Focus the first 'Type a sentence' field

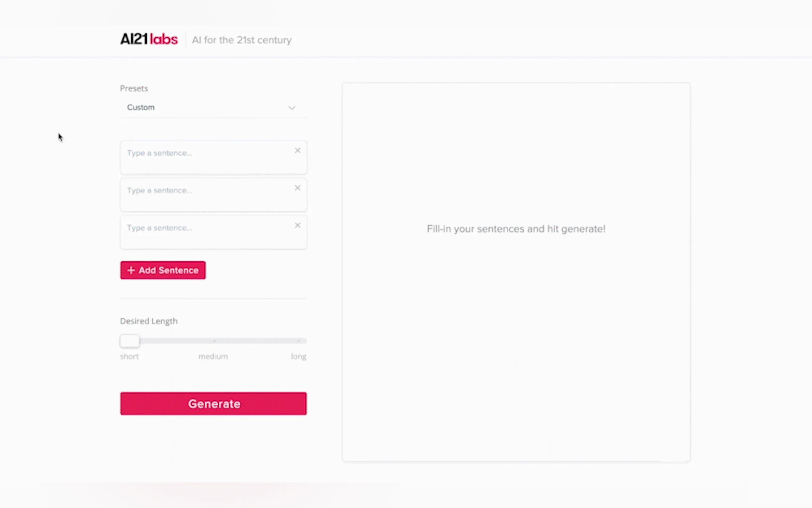(x=205, y=157)
